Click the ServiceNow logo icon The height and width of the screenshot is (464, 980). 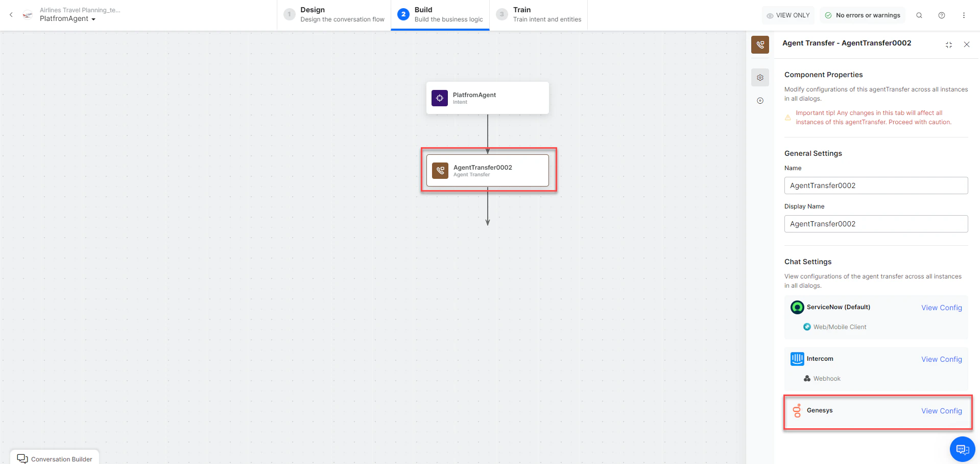click(x=797, y=307)
